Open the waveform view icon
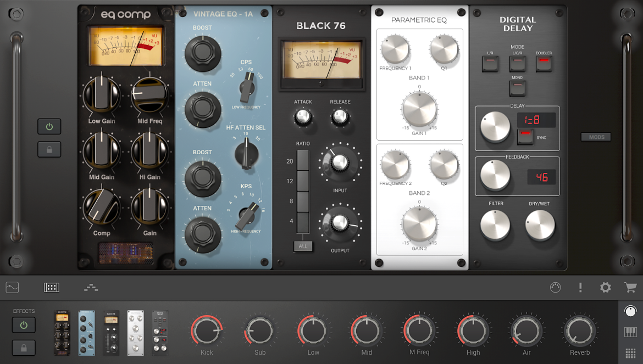The image size is (643, 364). click(12, 288)
